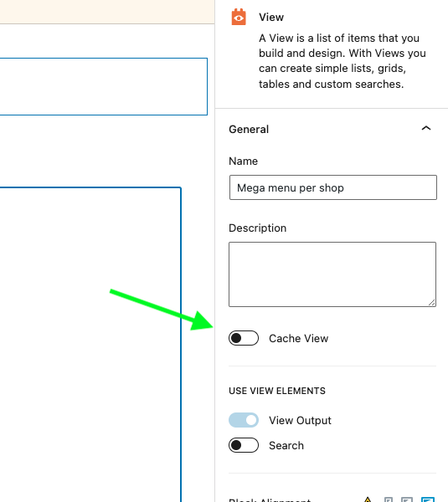Click the Name field label
This screenshot has height=502, width=448.
243,161
